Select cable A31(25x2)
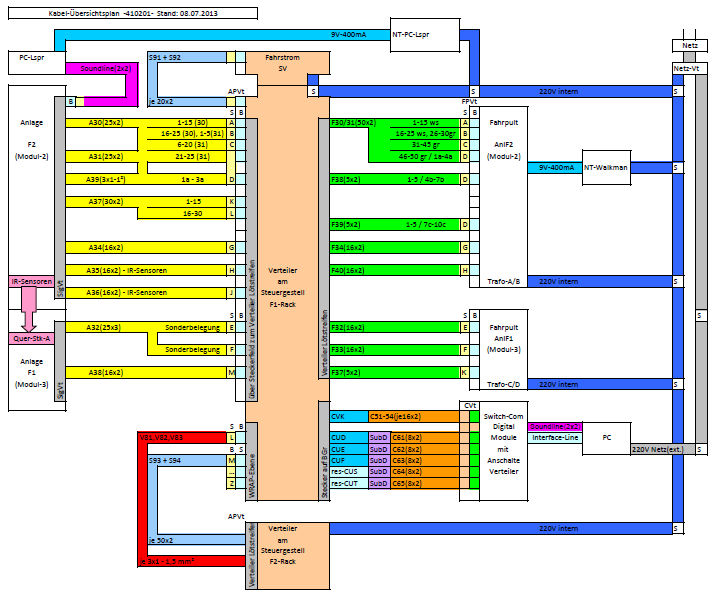Viewport: 718px width, 602px height. (106, 157)
